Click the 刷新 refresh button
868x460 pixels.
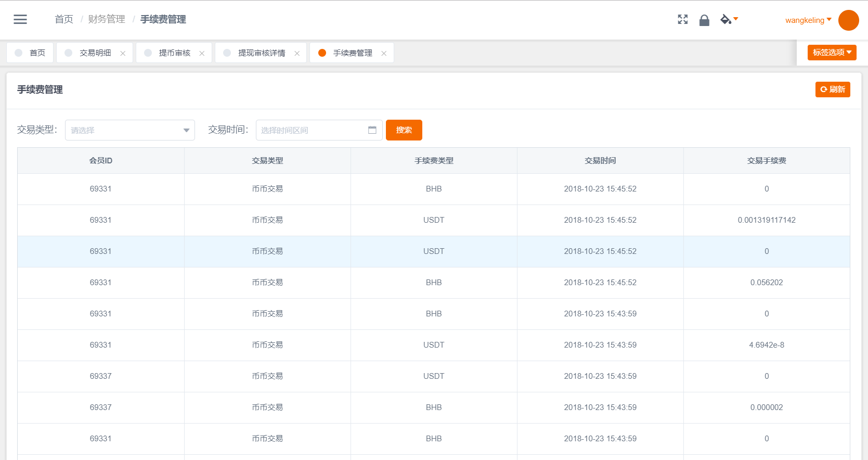833,90
